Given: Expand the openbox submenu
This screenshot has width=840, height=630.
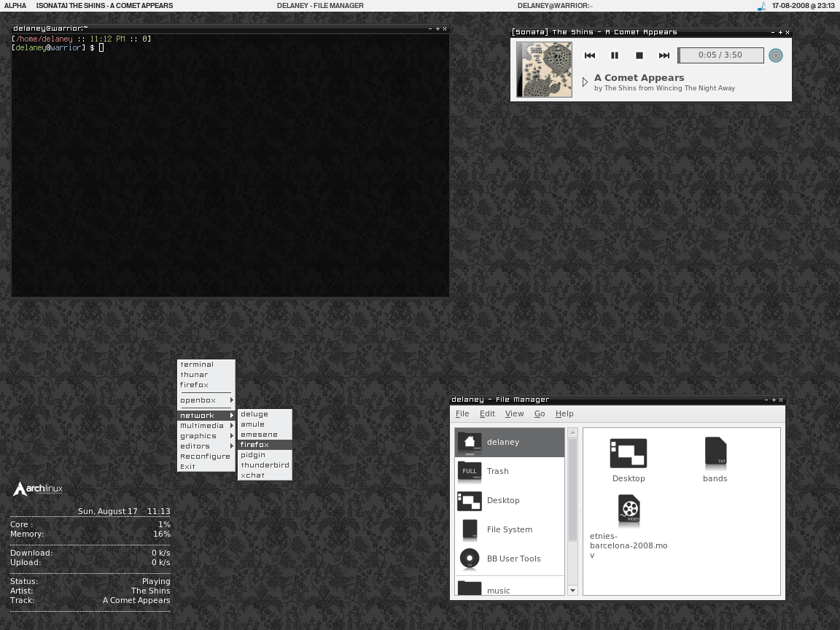Looking at the screenshot, I should pyautogui.click(x=206, y=400).
